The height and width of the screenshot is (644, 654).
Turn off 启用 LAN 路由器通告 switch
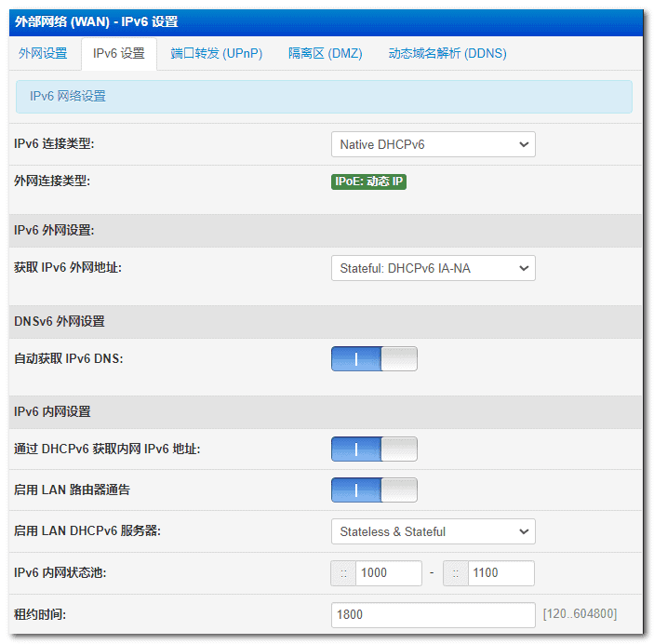[x=374, y=490]
